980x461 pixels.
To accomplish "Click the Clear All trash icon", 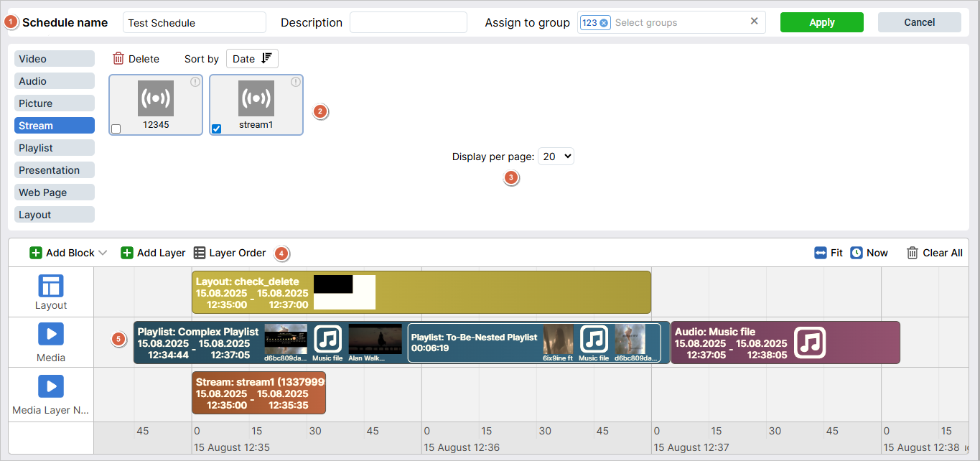I will (x=913, y=253).
